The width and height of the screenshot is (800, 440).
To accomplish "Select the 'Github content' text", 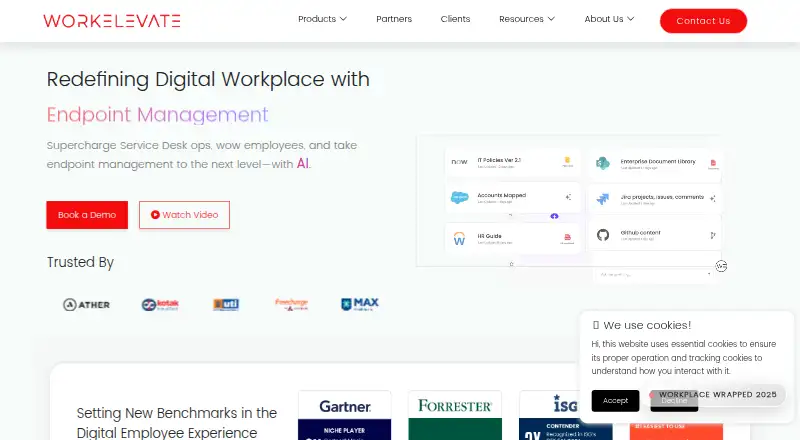I will click(x=640, y=233).
